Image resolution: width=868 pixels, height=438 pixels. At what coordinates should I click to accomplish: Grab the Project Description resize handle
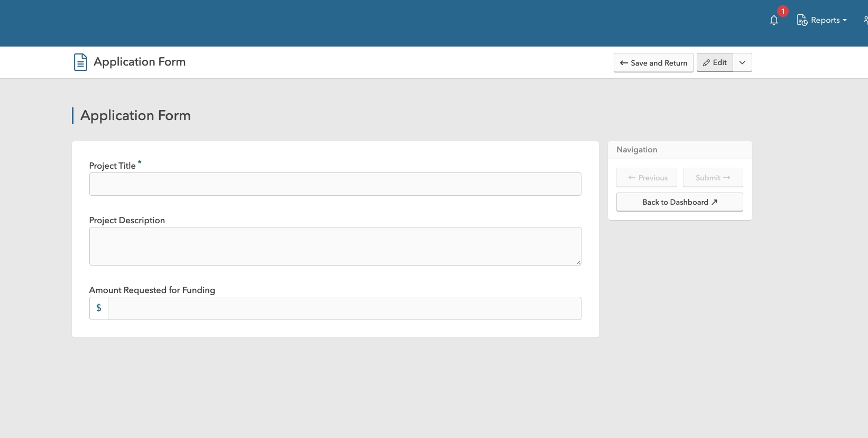(578, 262)
